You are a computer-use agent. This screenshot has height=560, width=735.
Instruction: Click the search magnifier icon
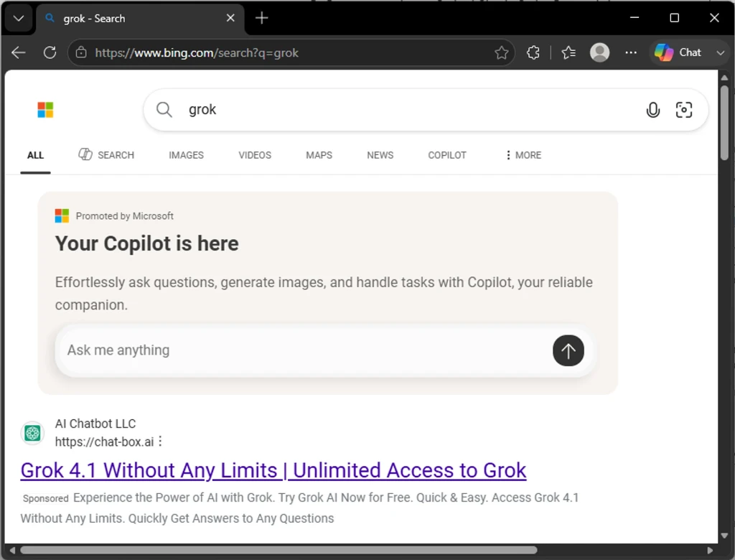tap(164, 110)
